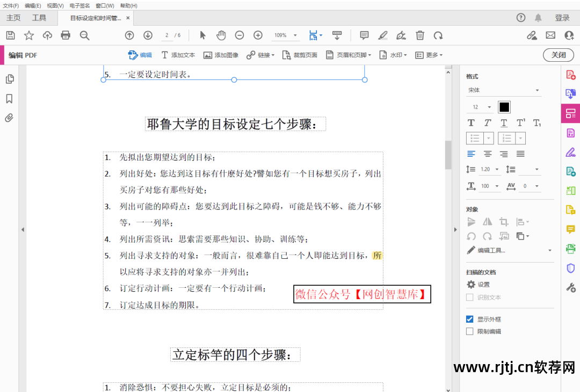Rotate page with the rotate icon
580x392 pixels.
[x=438, y=35]
